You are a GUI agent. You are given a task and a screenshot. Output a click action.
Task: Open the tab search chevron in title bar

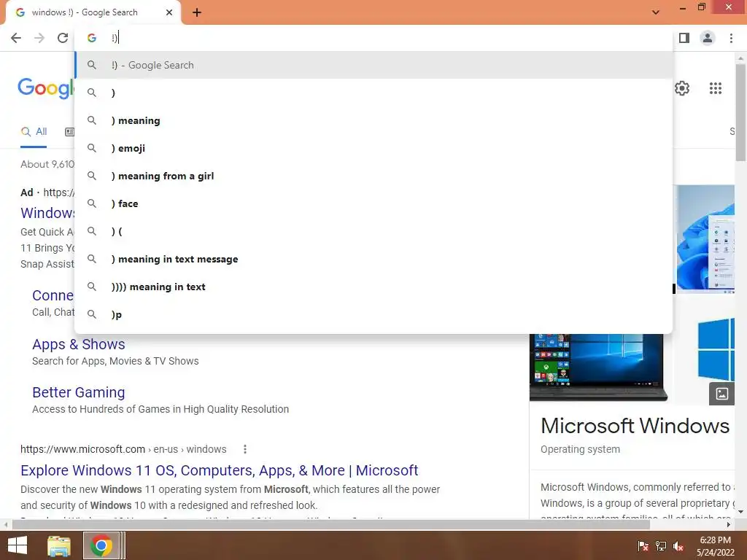(x=656, y=12)
